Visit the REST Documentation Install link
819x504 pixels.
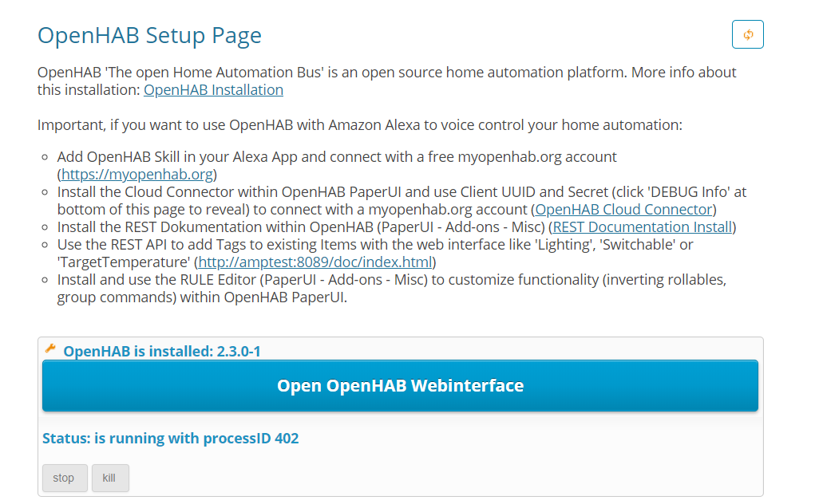[642, 227]
